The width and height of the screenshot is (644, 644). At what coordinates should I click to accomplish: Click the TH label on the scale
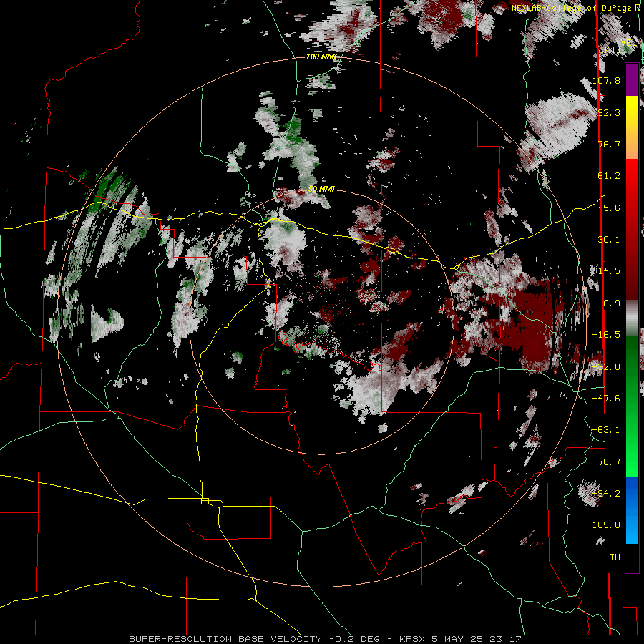click(x=615, y=557)
